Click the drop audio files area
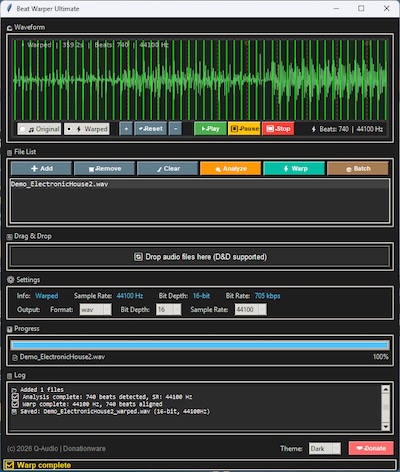400x472 pixels. 200,257
